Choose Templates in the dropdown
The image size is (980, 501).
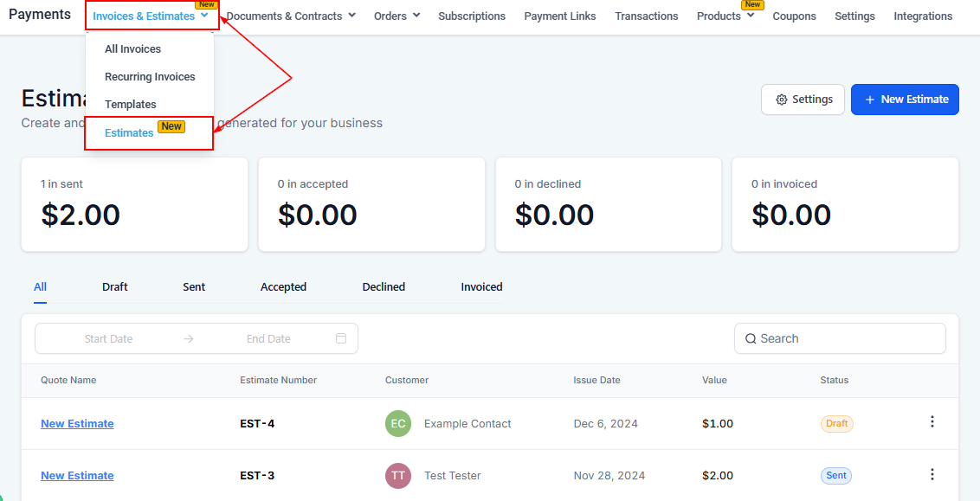131,105
